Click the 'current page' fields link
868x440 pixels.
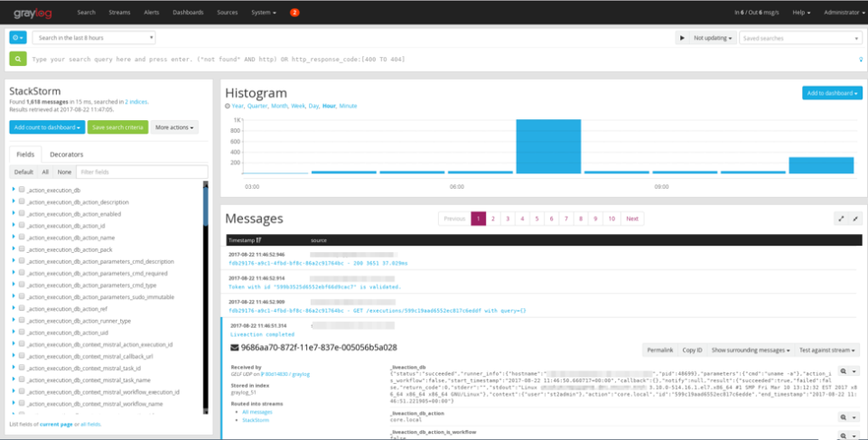(x=56, y=424)
